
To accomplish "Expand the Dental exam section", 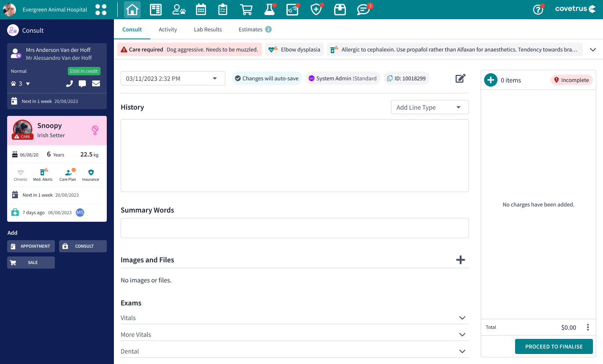I will (295, 351).
